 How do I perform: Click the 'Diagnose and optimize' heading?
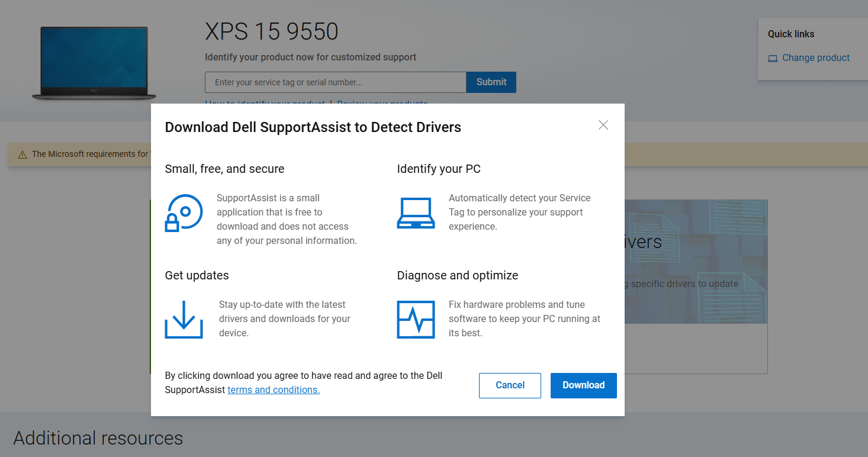pyautogui.click(x=457, y=275)
